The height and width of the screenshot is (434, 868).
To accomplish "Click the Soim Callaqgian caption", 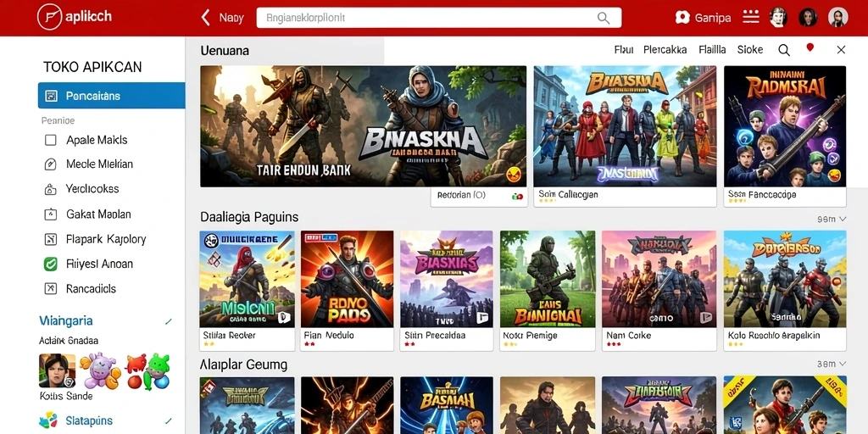I will point(568,195).
